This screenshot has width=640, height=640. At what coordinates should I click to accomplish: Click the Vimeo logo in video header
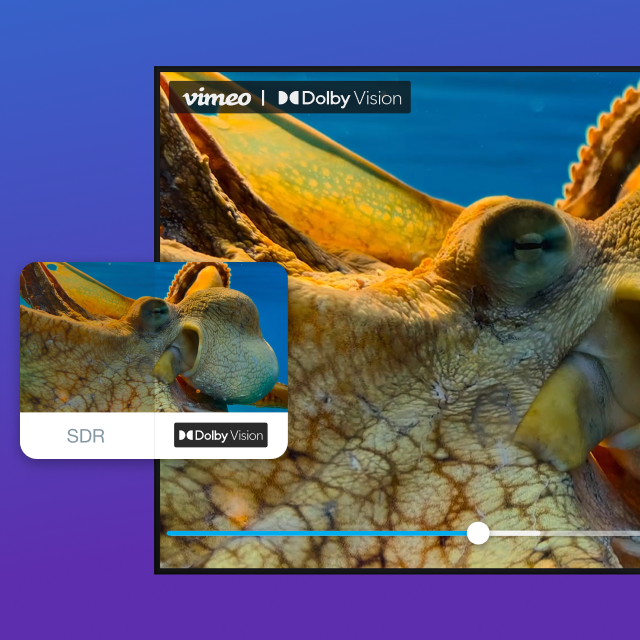point(217,98)
